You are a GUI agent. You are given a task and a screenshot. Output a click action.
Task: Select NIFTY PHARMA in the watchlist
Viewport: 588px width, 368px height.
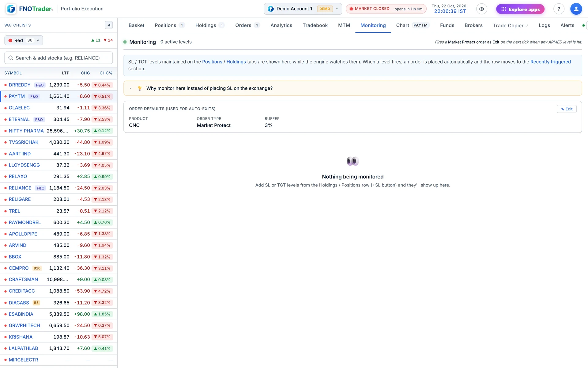pos(58,131)
